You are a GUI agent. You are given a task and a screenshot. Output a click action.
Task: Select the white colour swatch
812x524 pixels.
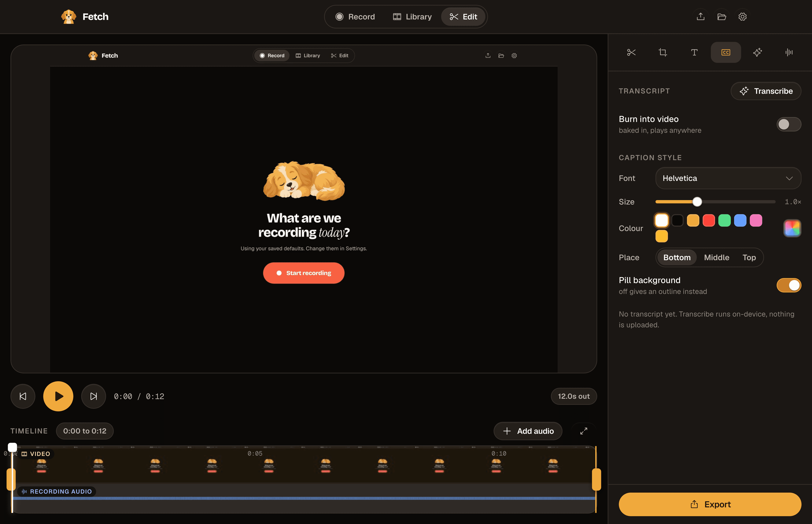pos(662,220)
